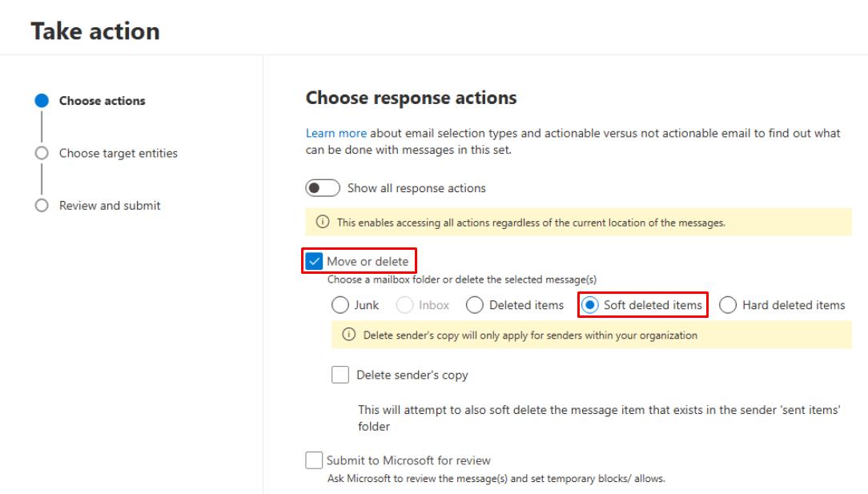
Task: Click the Choose target entities step circle
Action: tap(42, 153)
